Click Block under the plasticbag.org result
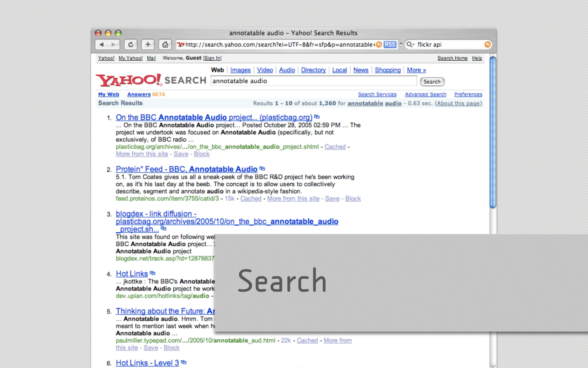Screen dimensions: 588x368 pyautogui.click(x=202, y=154)
